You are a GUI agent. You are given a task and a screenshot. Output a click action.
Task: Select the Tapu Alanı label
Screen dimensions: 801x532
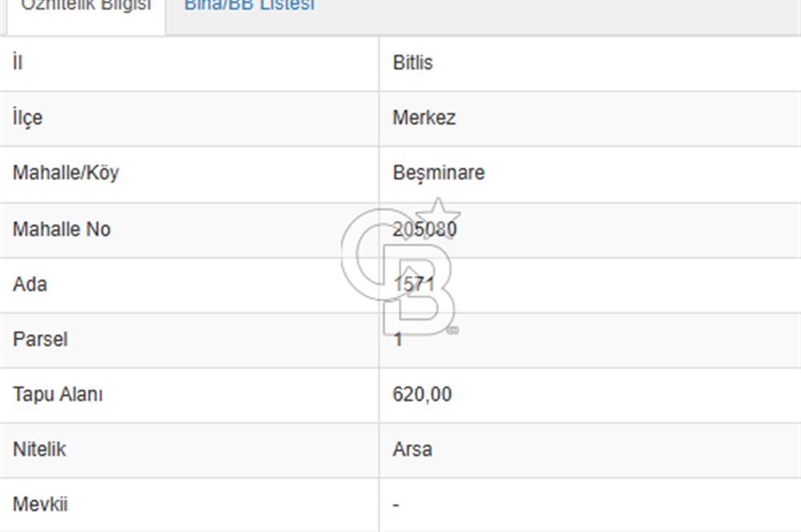tap(58, 394)
